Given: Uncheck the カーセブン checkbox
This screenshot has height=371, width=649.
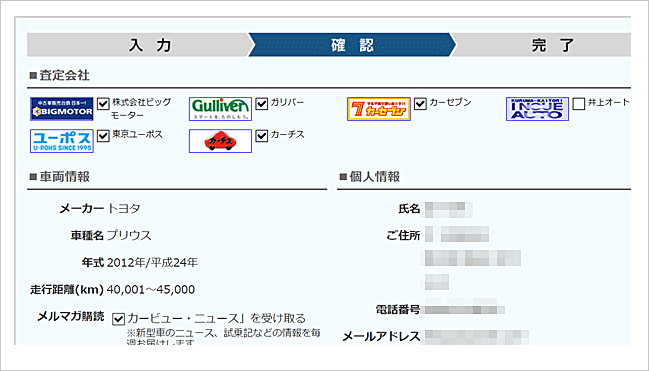Looking at the screenshot, I should [420, 104].
